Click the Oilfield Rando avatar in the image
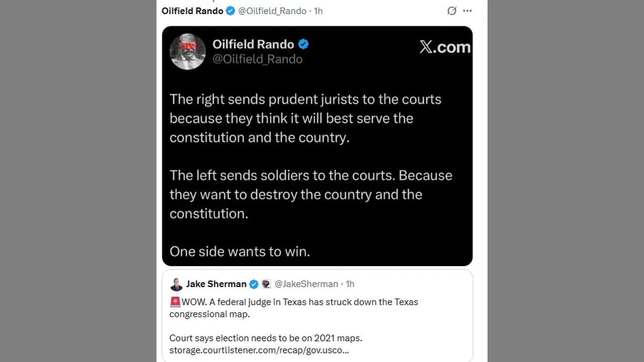Image resolution: width=644 pixels, height=362 pixels. 188,51
